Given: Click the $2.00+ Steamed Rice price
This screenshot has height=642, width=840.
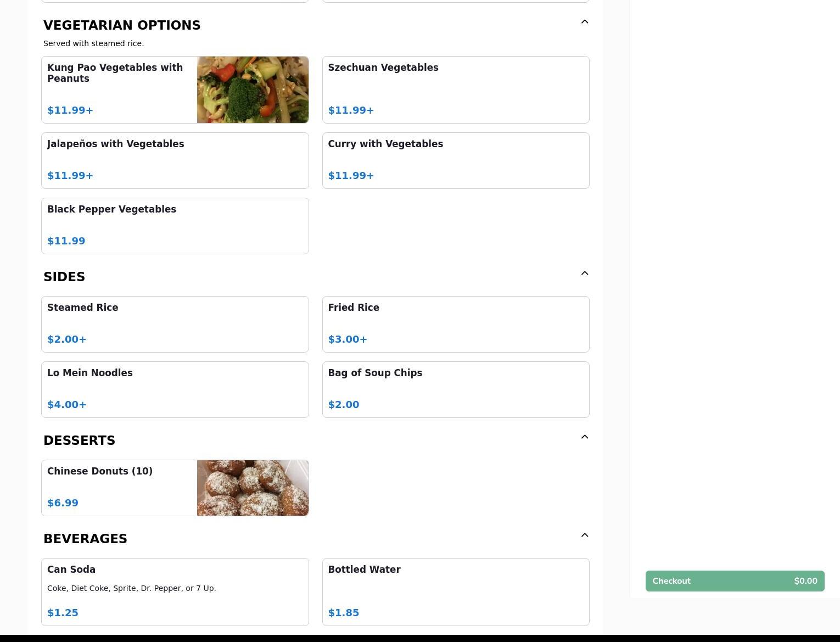Looking at the screenshot, I should coord(67,339).
